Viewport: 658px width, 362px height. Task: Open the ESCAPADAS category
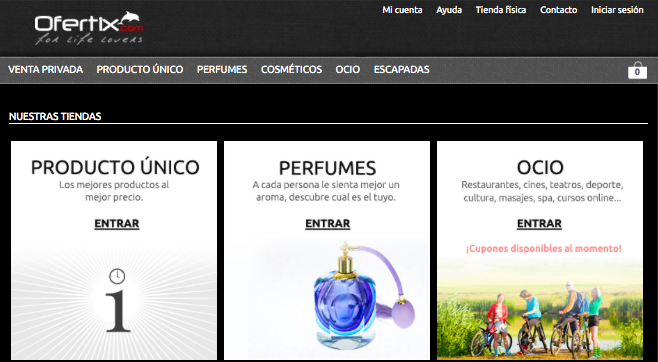click(x=402, y=70)
